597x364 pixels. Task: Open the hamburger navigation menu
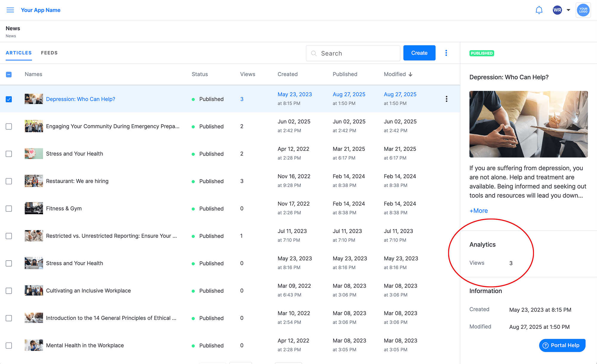coord(10,10)
